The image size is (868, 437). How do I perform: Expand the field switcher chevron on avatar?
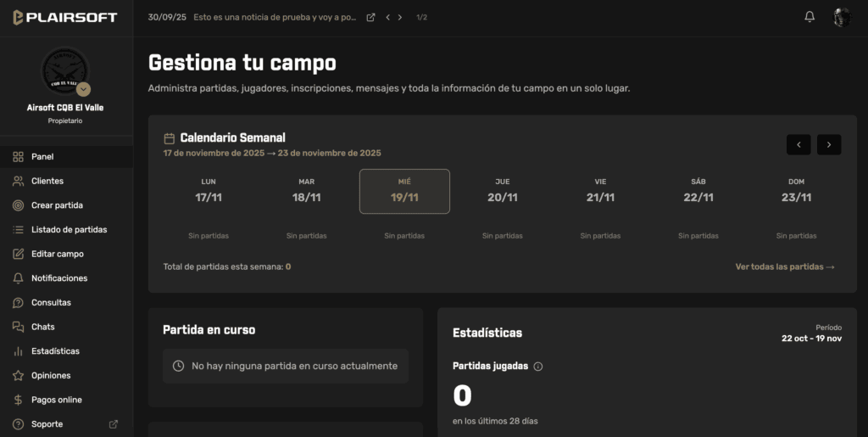[83, 89]
